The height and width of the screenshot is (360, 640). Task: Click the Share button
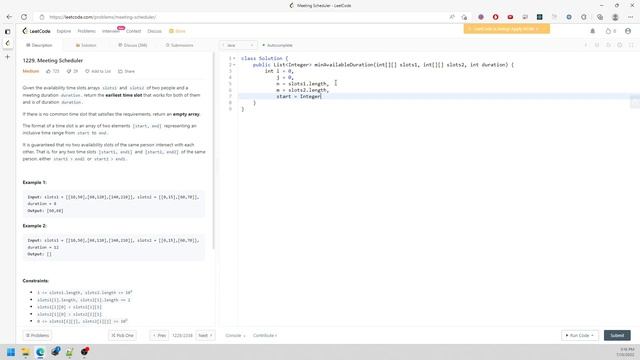(127, 71)
